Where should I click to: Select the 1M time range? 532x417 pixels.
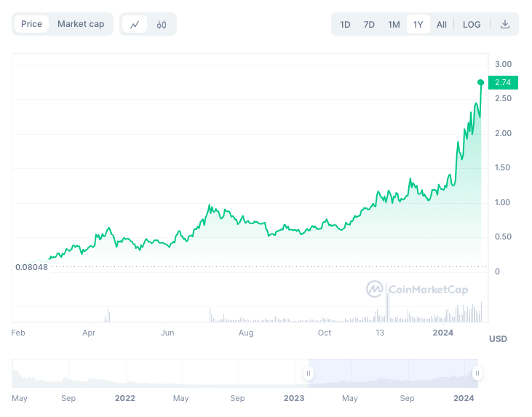click(x=394, y=24)
